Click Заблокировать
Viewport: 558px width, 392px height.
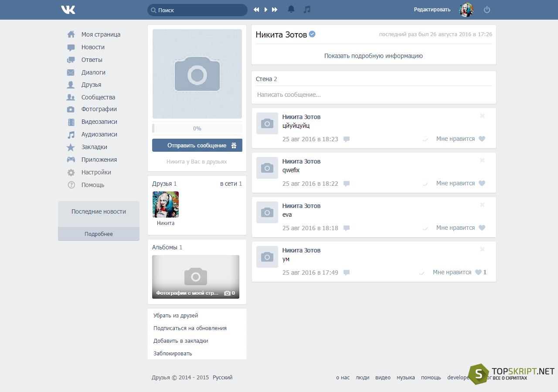pos(173,353)
